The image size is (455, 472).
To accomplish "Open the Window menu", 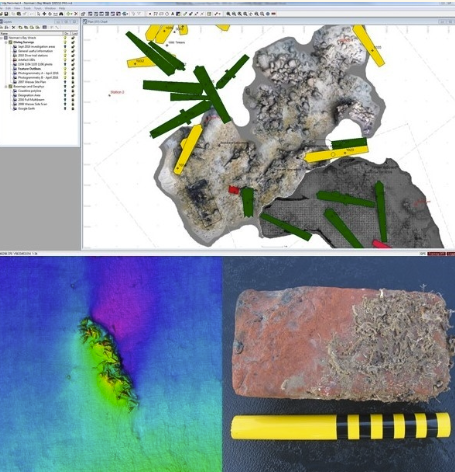I will click(50, 8).
